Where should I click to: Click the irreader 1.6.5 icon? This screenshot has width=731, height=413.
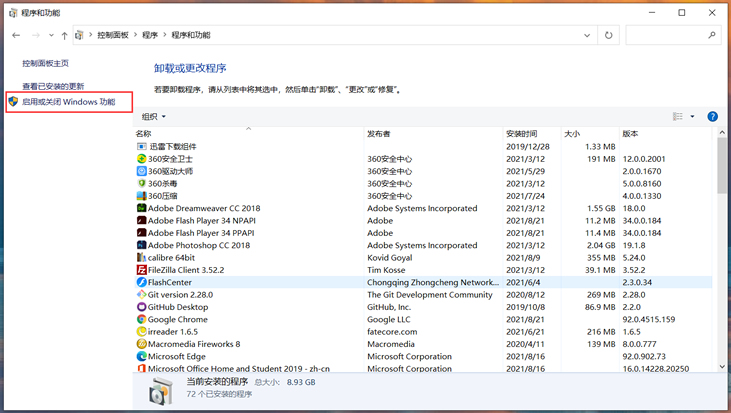[x=142, y=332]
